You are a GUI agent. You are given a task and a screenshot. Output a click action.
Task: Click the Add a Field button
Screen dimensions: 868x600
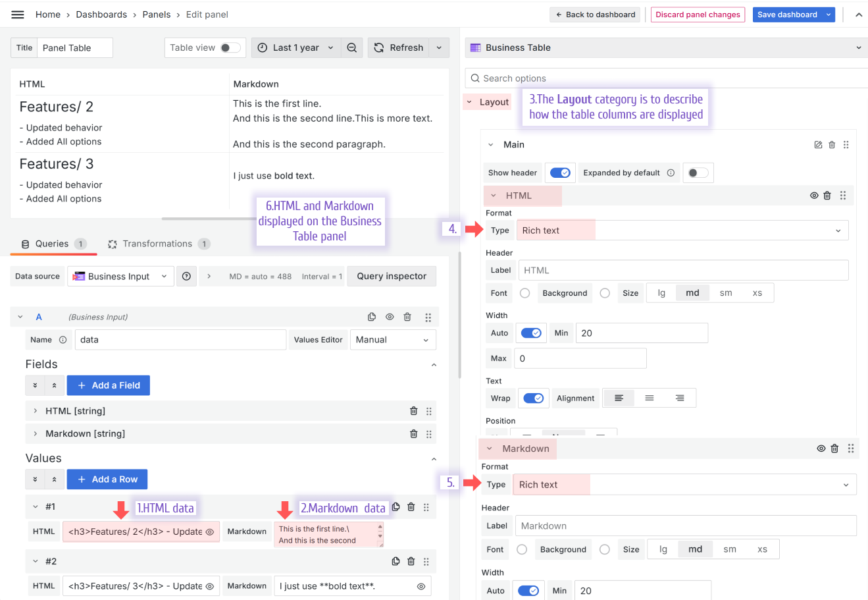point(109,385)
